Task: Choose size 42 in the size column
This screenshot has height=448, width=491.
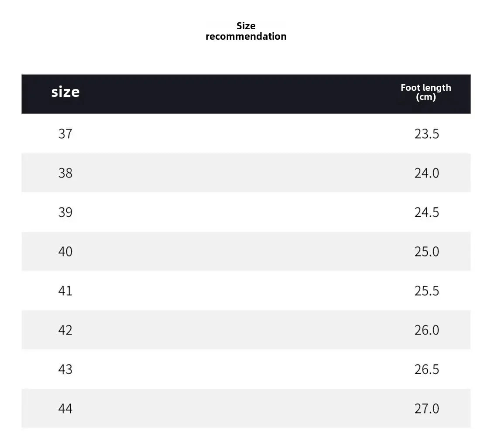Action: click(x=65, y=330)
